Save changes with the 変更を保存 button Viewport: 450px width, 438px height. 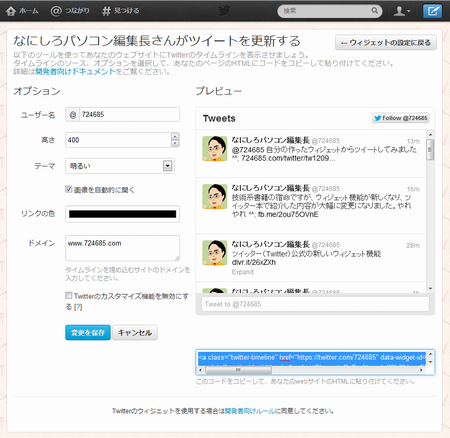click(x=88, y=332)
